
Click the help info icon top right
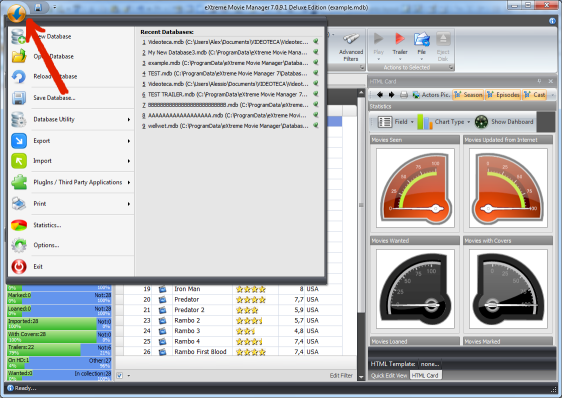(552, 21)
